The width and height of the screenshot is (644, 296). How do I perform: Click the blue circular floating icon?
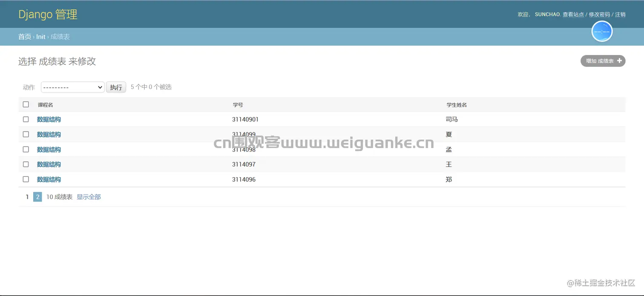602,32
